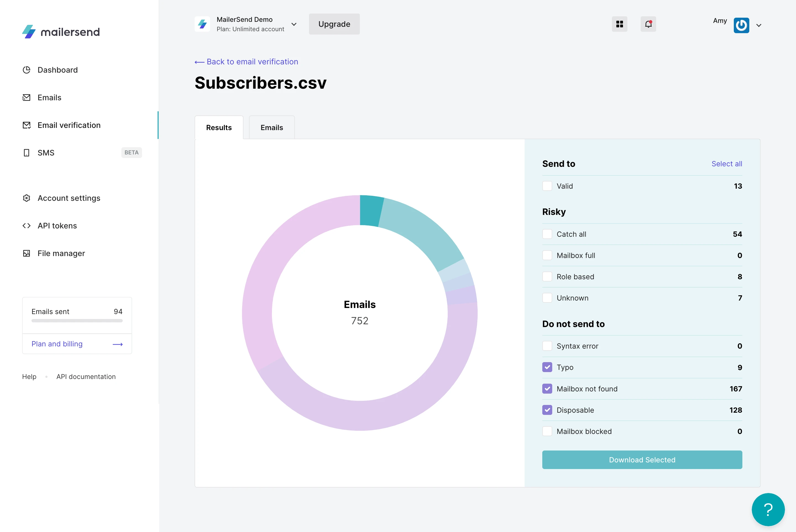Viewport: 796px width, 532px height.
Task: Switch to the Results tab
Action: (x=219, y=128)
